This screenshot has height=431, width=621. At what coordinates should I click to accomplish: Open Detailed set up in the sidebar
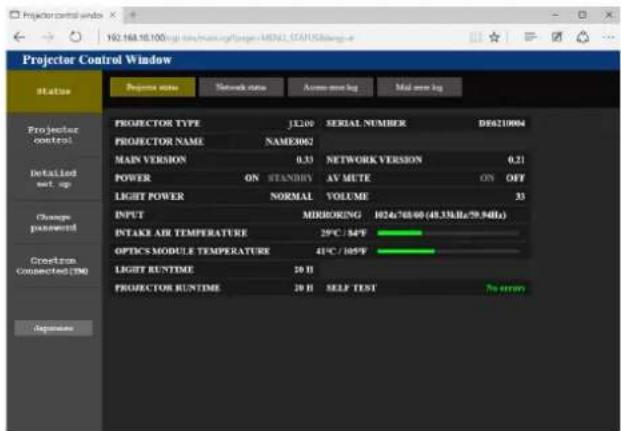tap(53, 179)
